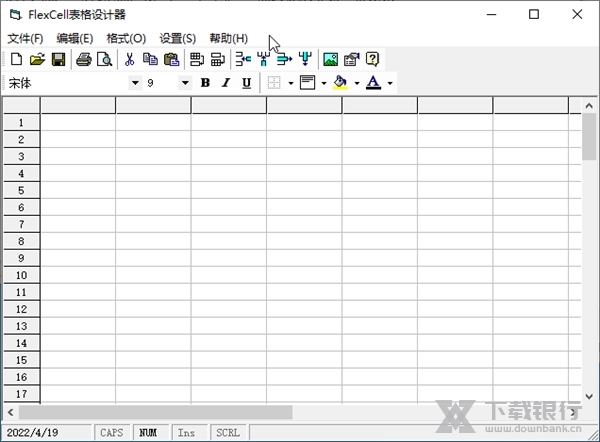Select row header 5
Image resolution: width=600 pixels, height=442 pixels.
click(x=21, y=190)
